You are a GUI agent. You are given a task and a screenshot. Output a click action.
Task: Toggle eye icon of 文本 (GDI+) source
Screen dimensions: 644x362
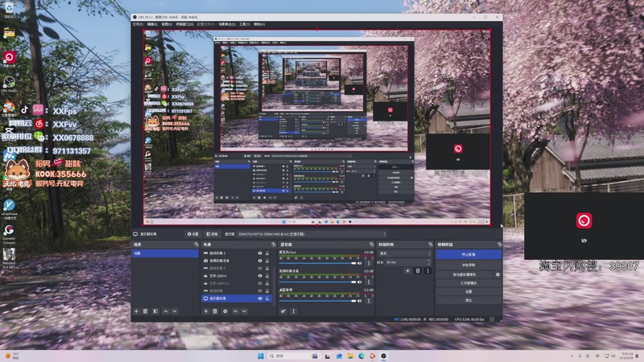pos(260,276)
